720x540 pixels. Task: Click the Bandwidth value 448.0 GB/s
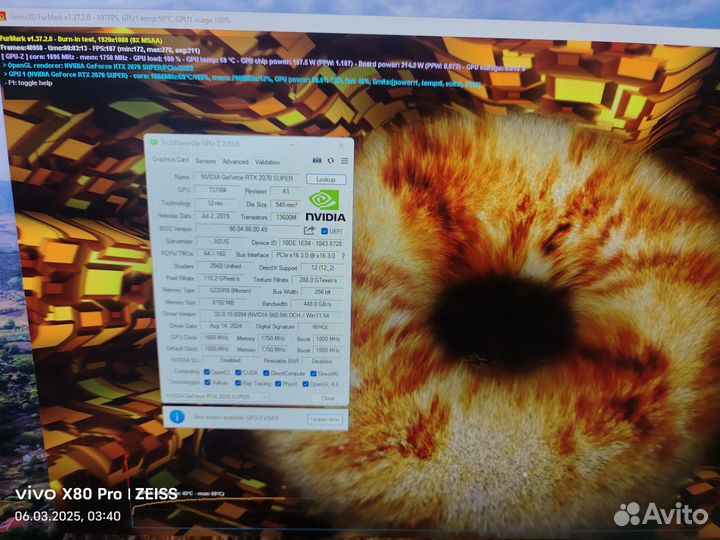point(317,304)
